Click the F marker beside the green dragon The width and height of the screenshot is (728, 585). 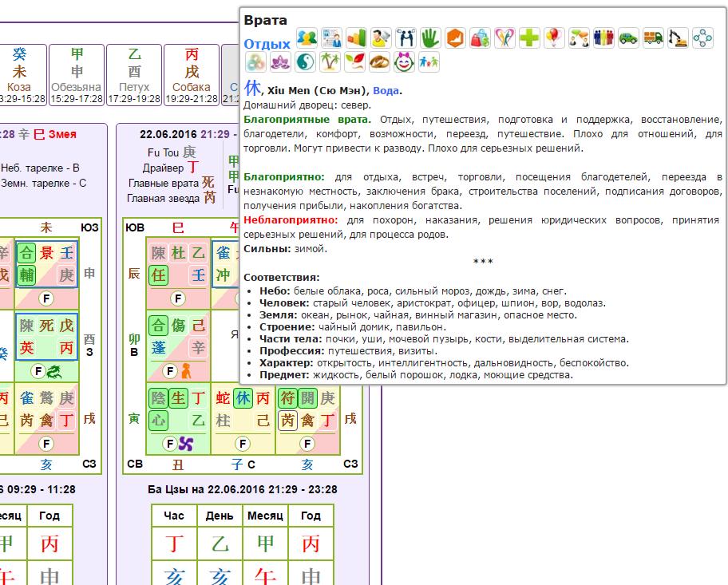click(x=38, y=371)
